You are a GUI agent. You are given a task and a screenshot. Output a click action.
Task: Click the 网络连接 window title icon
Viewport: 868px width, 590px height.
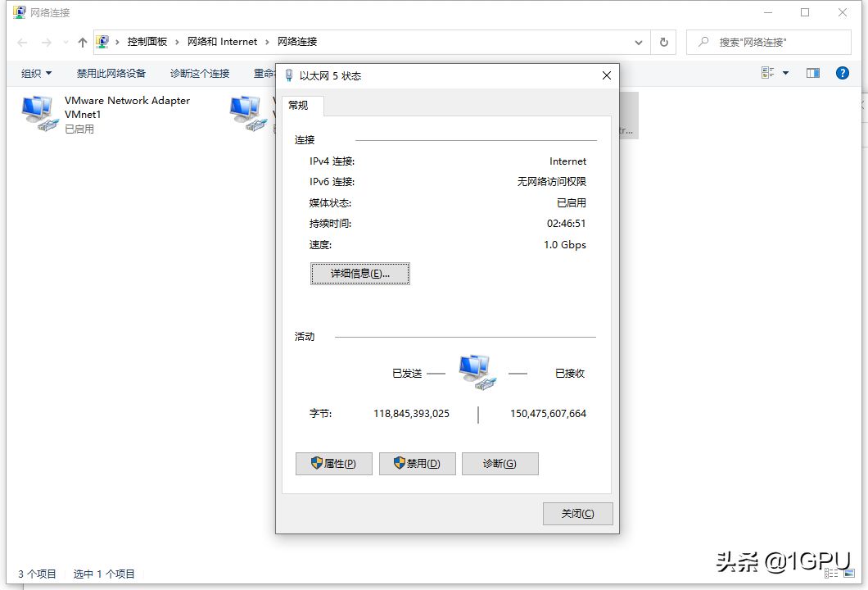tap(20, 12)
